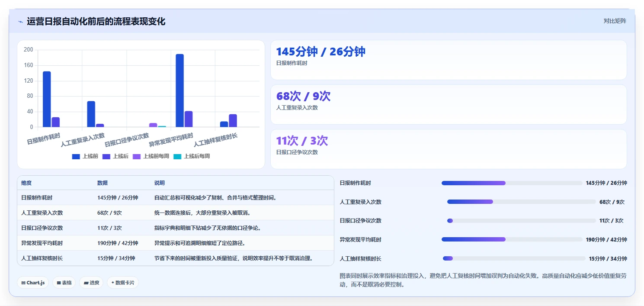Click the 日报口径争议次数 progress bar

point(522,221)
